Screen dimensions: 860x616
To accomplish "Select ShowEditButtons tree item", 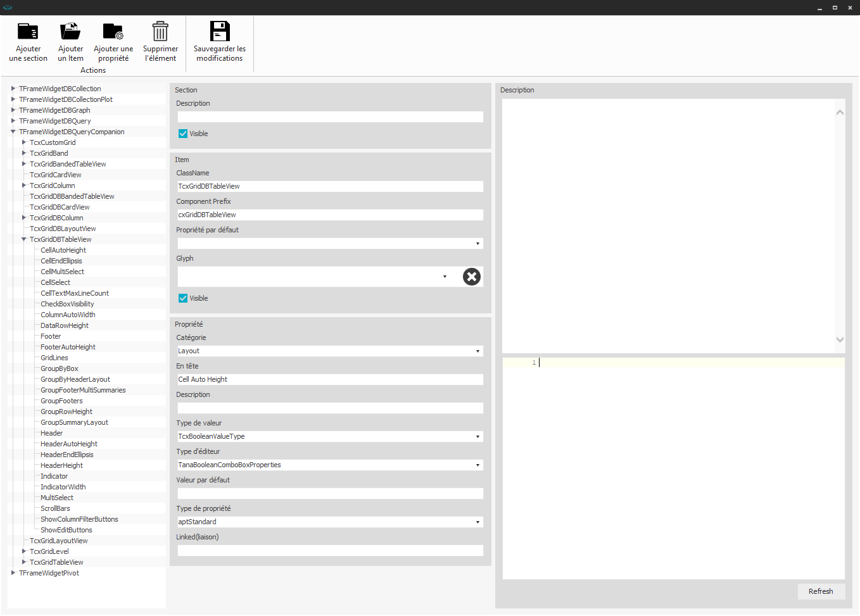I will (x=66, y=530).
